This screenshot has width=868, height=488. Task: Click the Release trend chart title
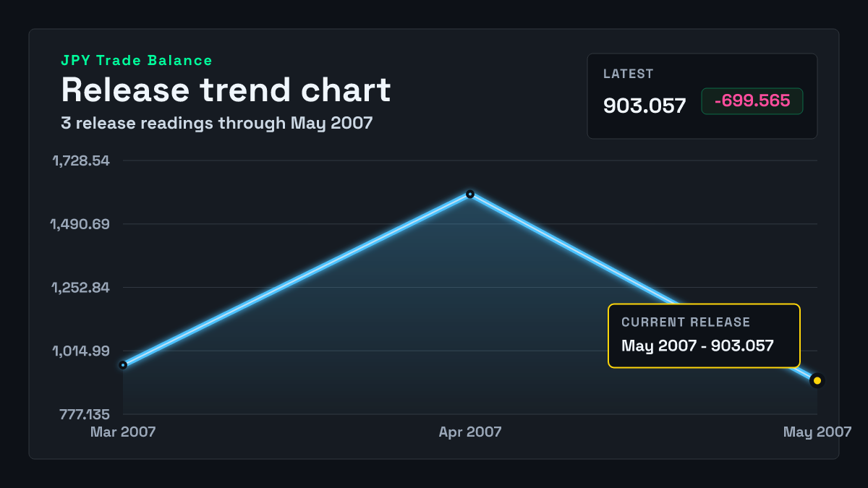pos(226,90)
